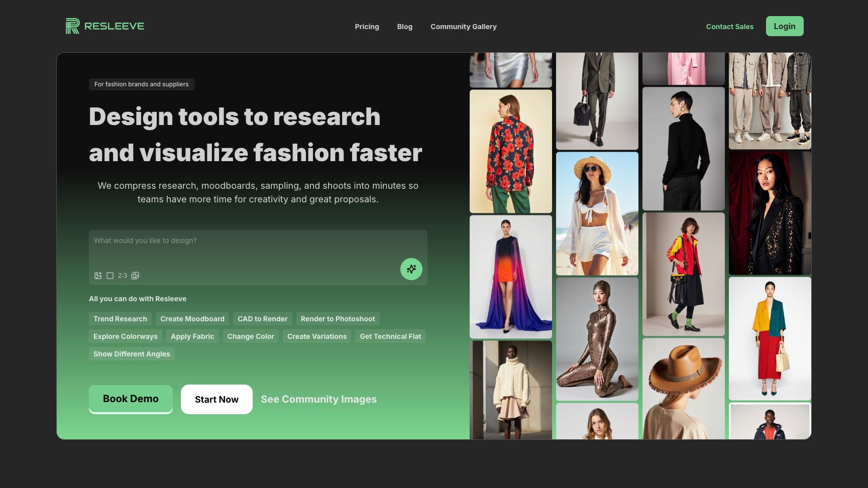Open the floral shirt model image

click(x=510, y=151)
